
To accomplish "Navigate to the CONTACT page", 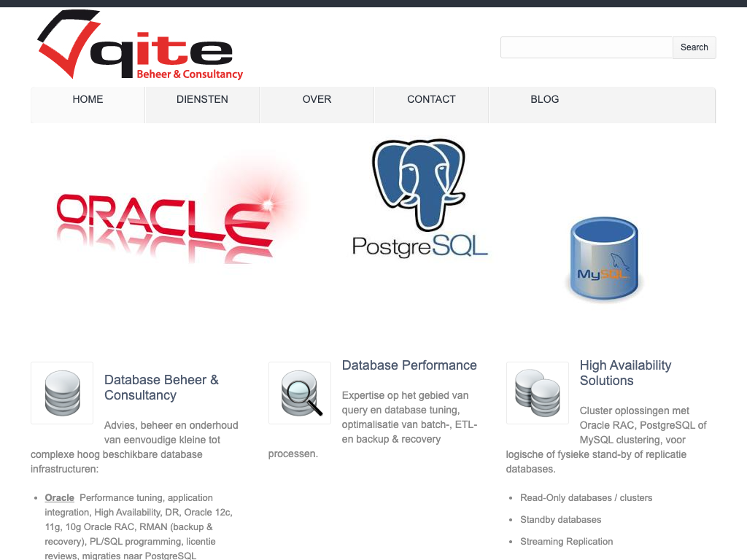I will pyautogui.click(x=431, y=100).
